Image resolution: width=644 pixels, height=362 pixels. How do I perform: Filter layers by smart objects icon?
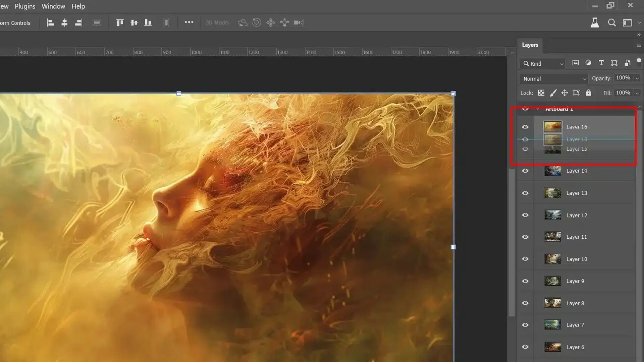click(x=627, y=63)
